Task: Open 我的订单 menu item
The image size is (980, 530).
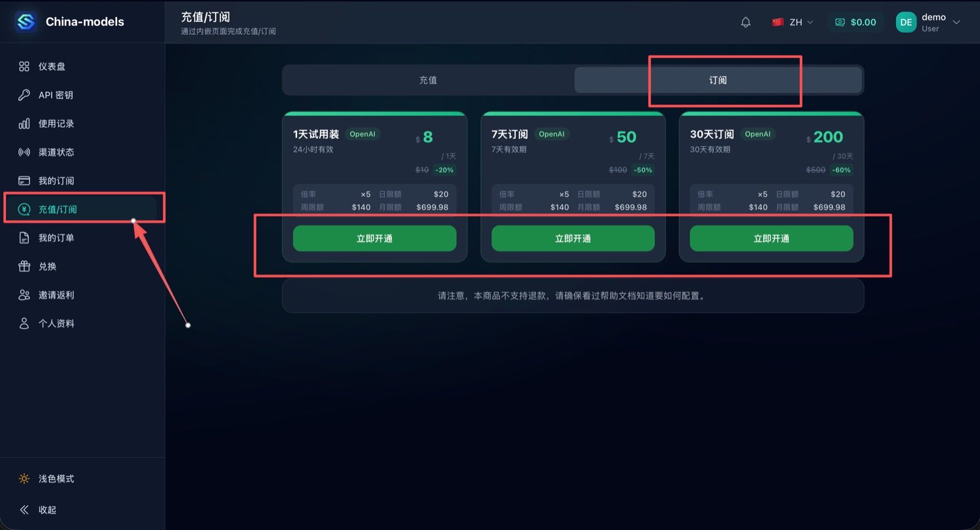Action: tap(82, 237)
